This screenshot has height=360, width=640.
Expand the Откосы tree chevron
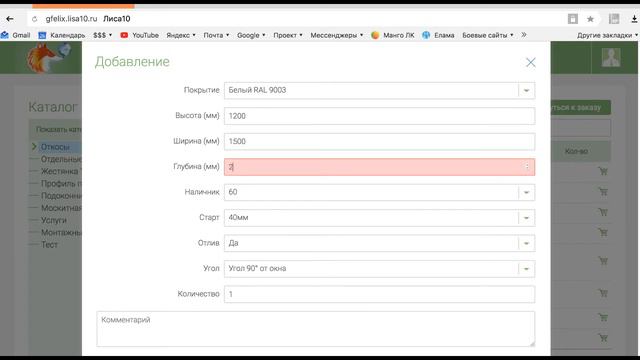[x=34, y=147]
